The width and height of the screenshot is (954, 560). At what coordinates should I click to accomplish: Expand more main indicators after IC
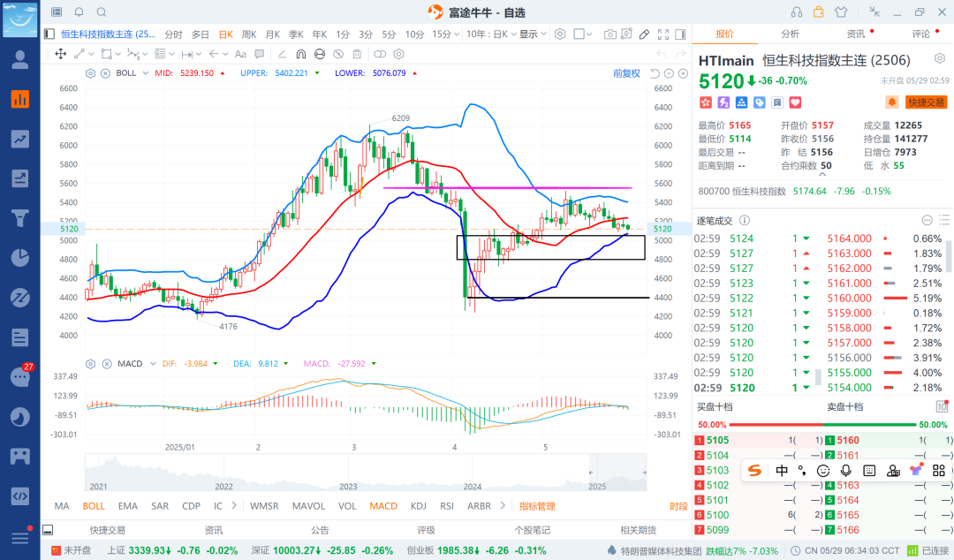tap(235, 506)
